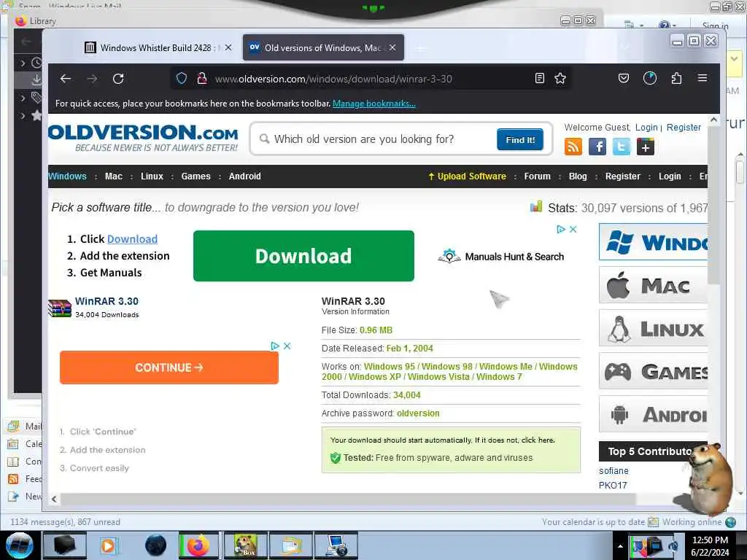Screen dimensions: 747x560
Task: Click AdChoices icon on top advertisement
Action: (561, 230)
